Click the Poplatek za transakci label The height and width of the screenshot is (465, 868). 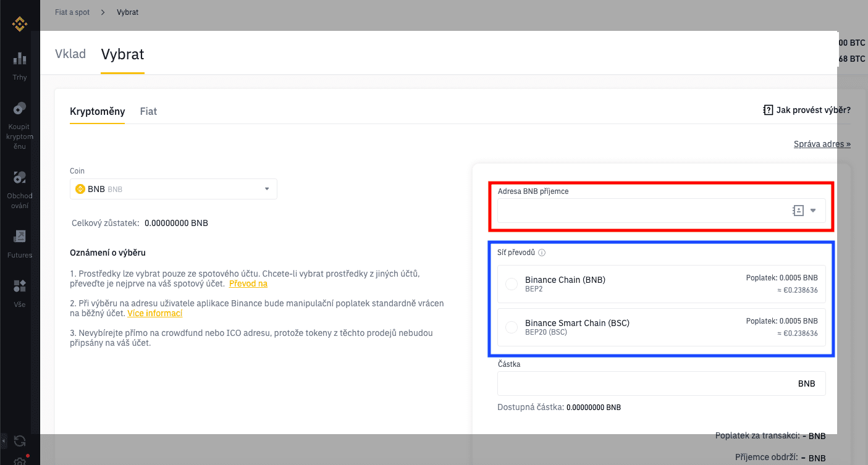(x=757, y=435)
